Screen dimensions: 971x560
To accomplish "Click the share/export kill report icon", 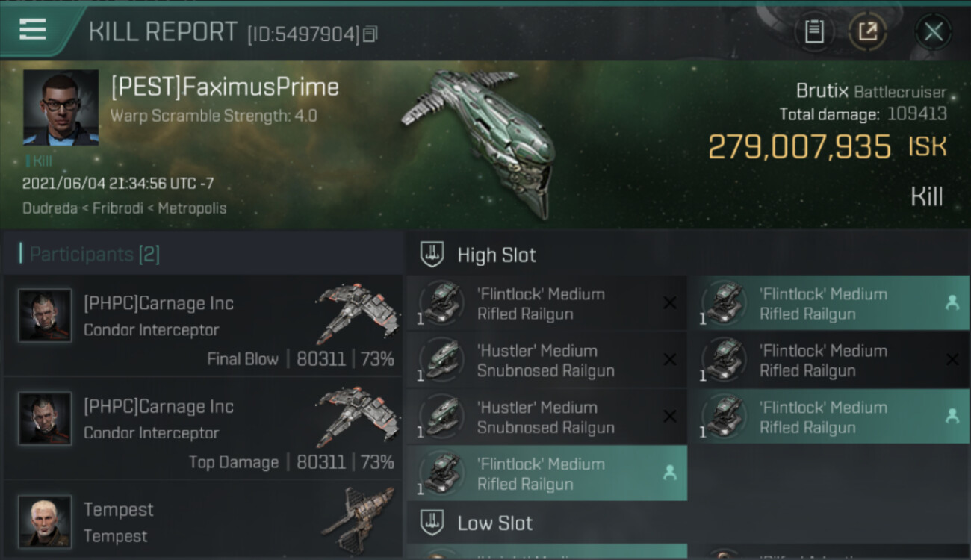I will 868,32.
